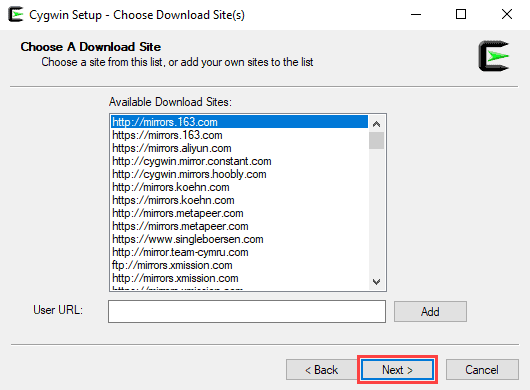The height and width of the screenshot is (390, 530).
Task: Choose http://cygwin.mirrors.hoobly.com site
Action: click(x=240, y=174)
